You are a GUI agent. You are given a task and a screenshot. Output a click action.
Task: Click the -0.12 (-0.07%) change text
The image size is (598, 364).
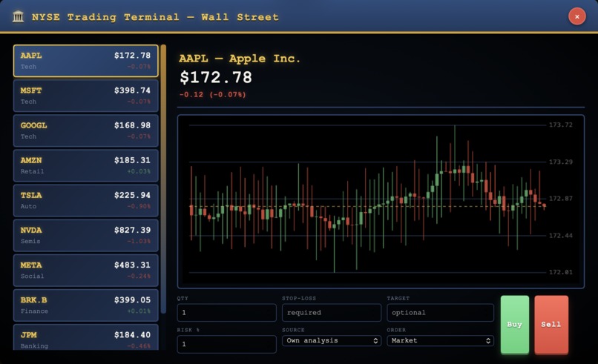(212, 95)
